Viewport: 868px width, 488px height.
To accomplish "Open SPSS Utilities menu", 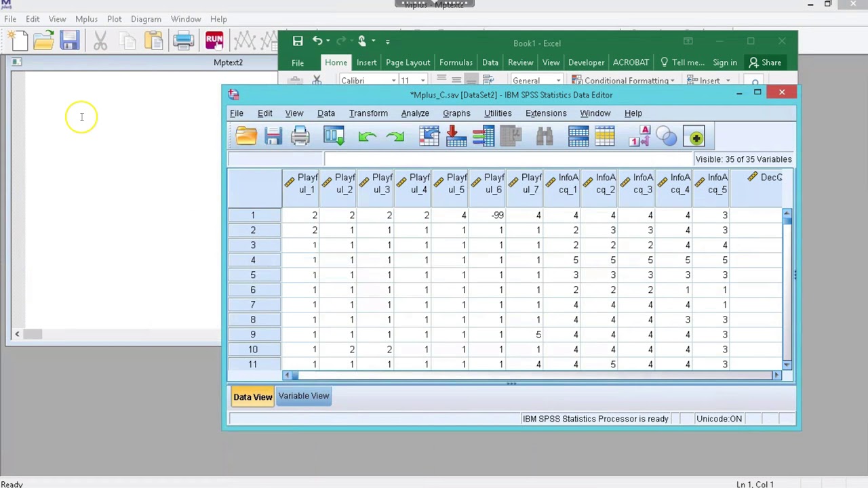I will pyautogui.click(x=498, y=113).
